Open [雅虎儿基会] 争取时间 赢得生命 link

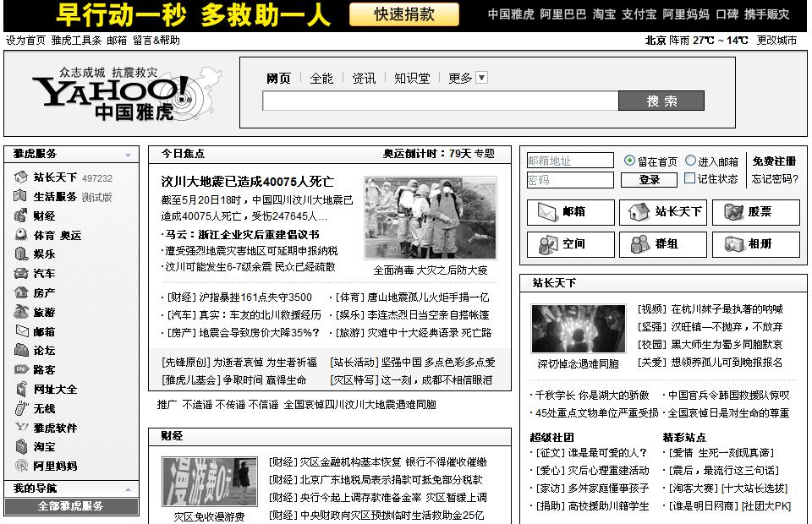coord(234,380)
